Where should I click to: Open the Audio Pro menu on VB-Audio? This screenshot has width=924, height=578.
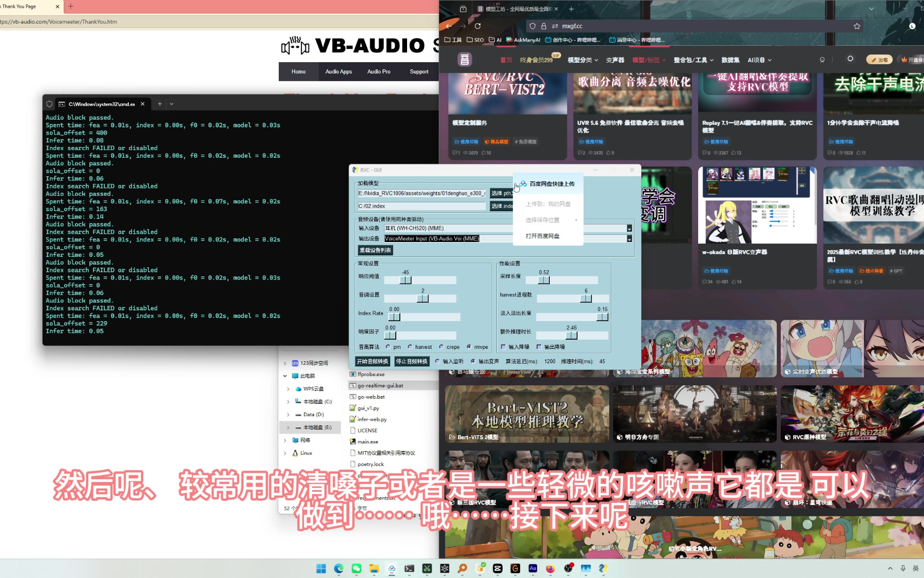(x=379, y=71)
